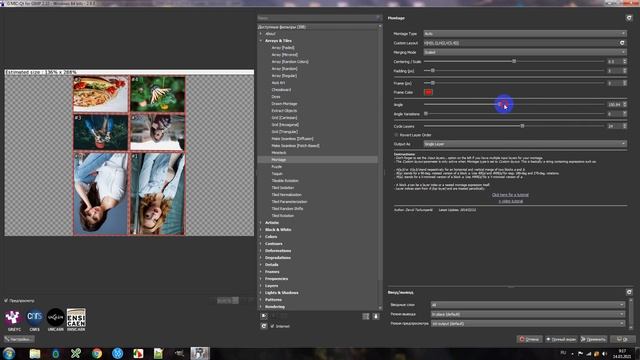Click the montage preview image
Screen dimensions: 640x360
coord(129,155)
